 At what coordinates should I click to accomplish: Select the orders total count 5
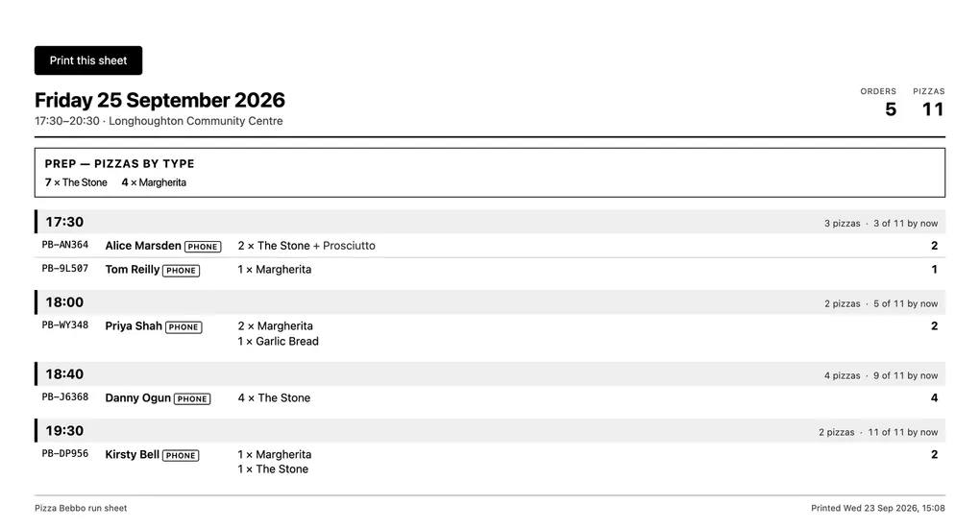tap(891, 109)
